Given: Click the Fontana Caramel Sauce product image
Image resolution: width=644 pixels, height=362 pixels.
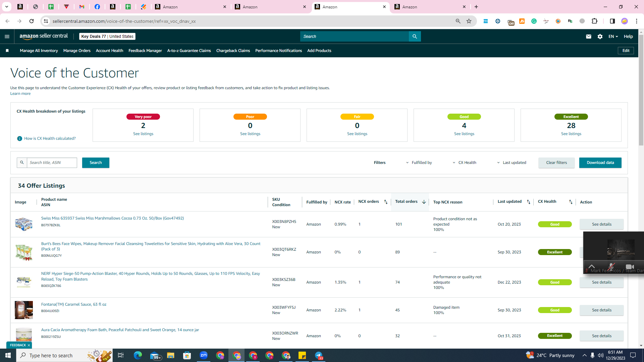Looking at the screenshot, I should point(24,310).
